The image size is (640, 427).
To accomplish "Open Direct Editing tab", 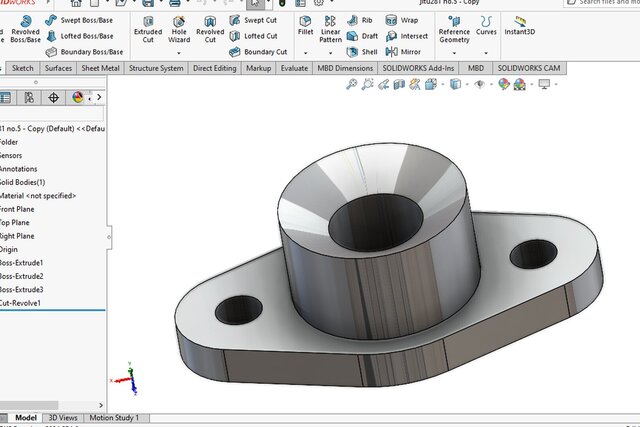I will point(215,68).
